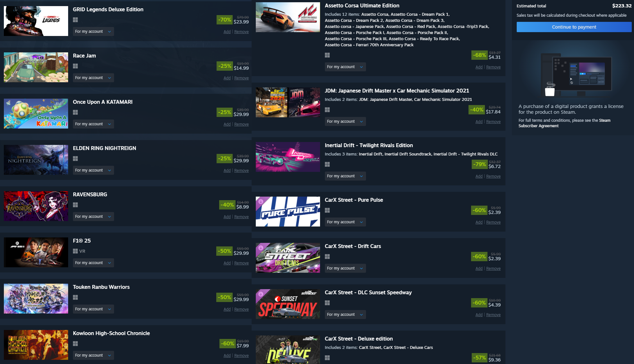Open 'For my account' dropdown for JDM Japanese Drift Master bundle

coord(345,121)
